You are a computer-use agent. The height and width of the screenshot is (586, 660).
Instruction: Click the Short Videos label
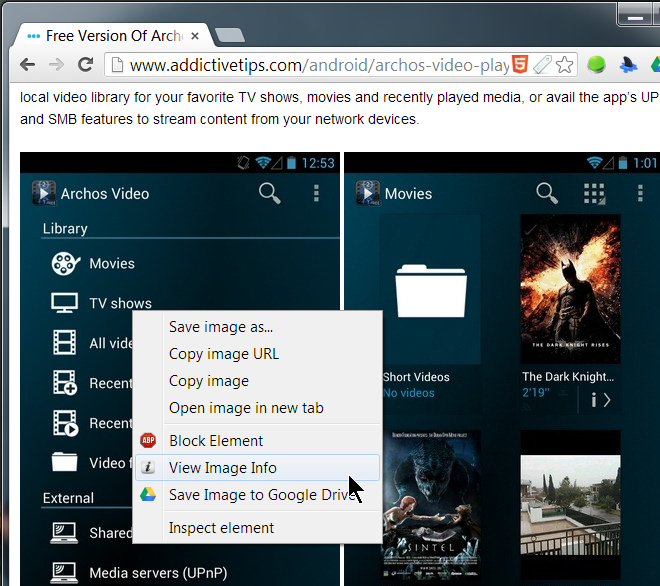click(416, 377)
